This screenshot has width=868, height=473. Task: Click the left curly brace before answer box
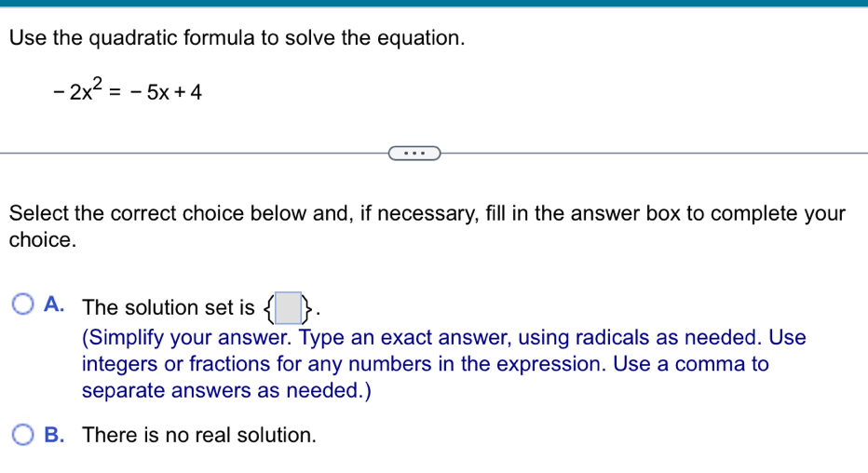268,309
